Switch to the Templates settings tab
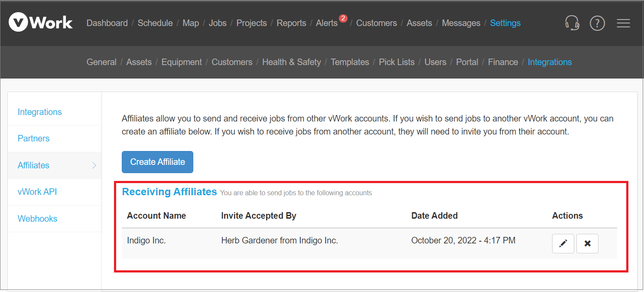 (x=350, y=62)
